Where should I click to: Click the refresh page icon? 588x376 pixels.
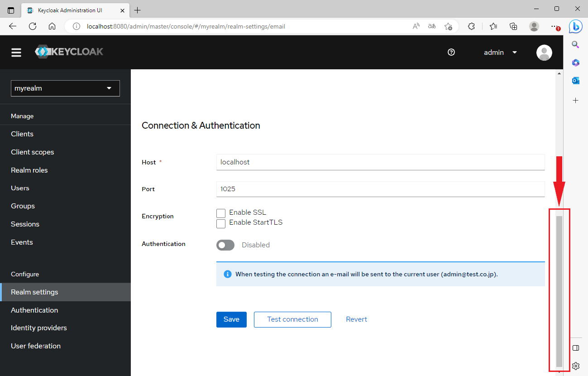coord(32,26)
